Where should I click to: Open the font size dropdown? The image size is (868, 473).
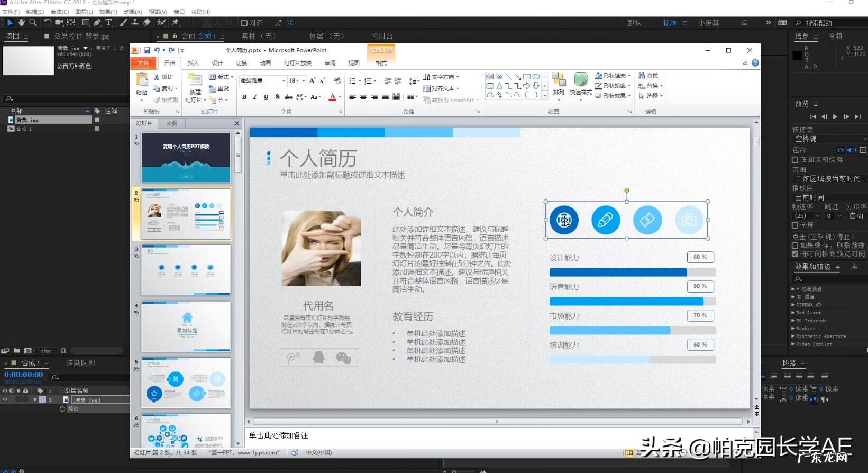coord(304,80)
